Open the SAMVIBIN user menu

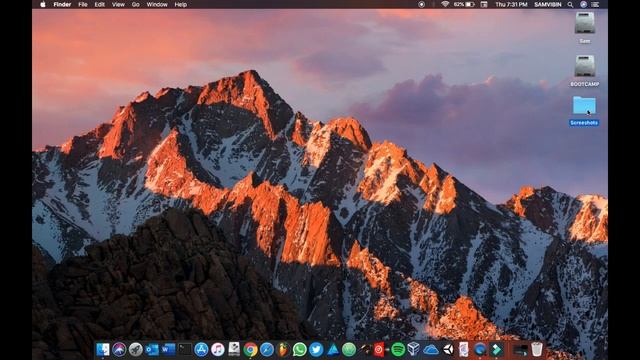(x=548, y=4)
